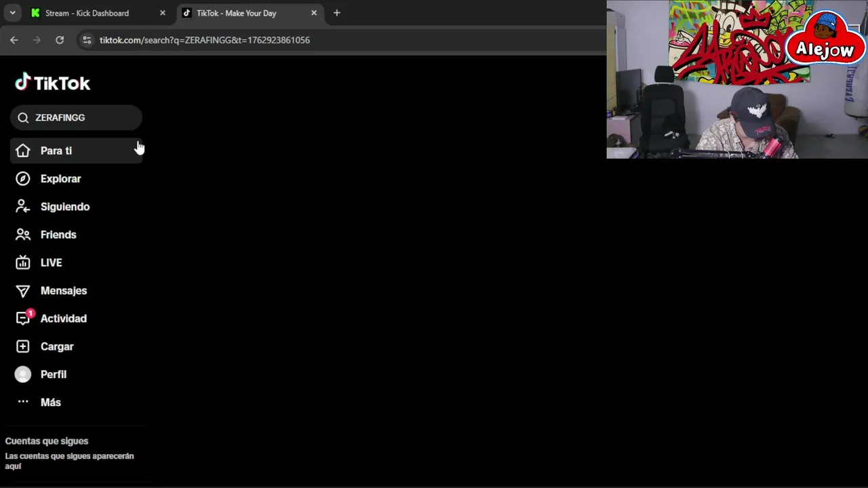Expand the Más menu
The height and width of the screenshot is (488, 868).
pos(51,402)
